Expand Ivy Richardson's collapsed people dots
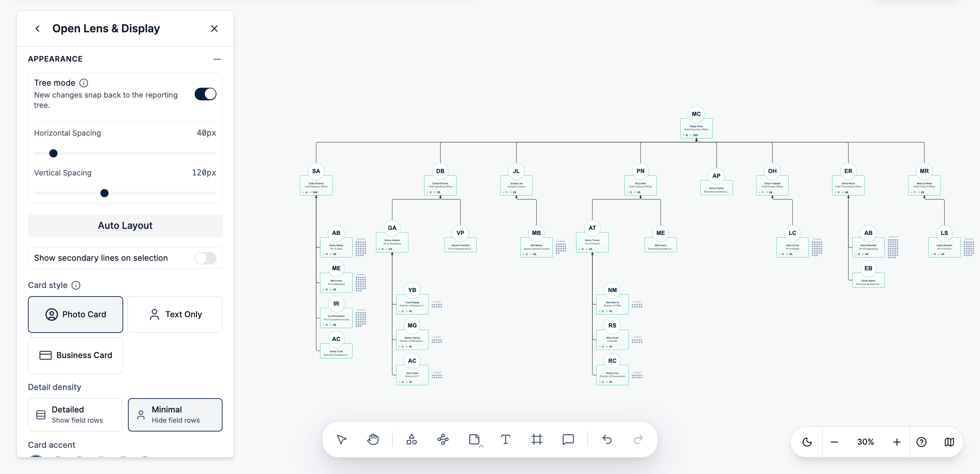980x474 pixels. (x=361, y=318)
